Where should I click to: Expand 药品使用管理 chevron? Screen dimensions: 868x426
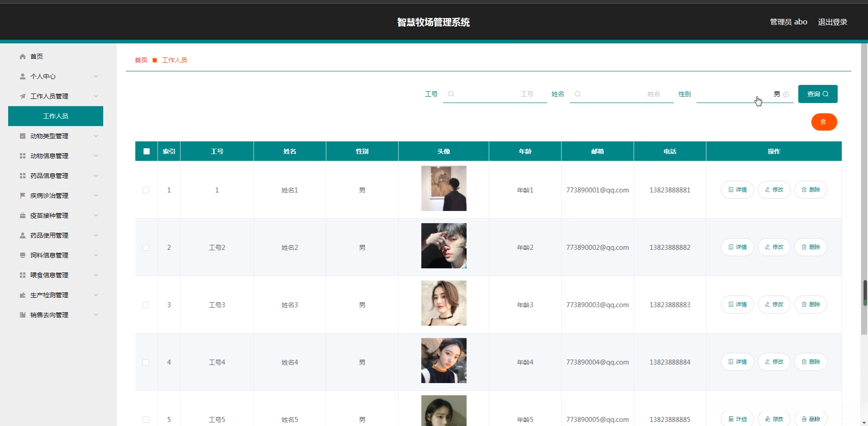pos(96,235)
